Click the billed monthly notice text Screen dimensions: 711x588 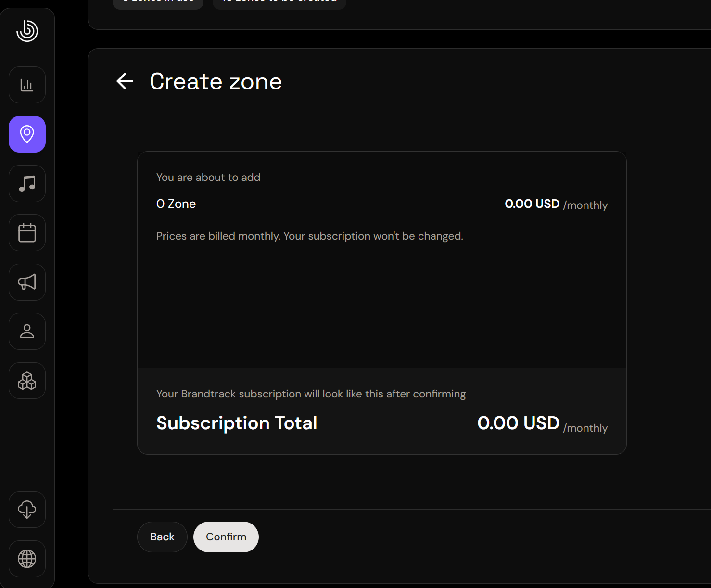310,236
